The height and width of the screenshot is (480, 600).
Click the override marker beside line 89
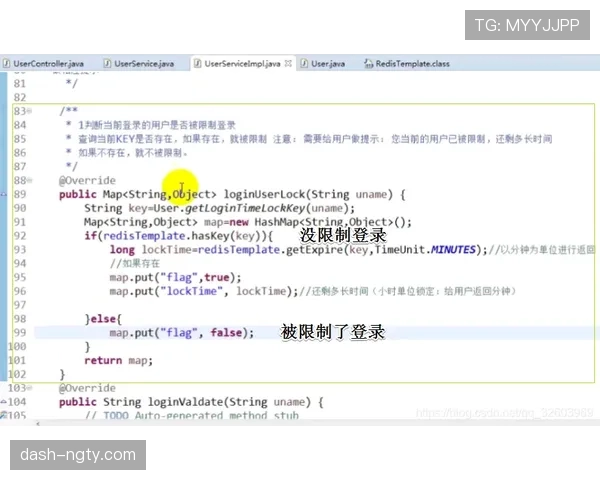3,194
